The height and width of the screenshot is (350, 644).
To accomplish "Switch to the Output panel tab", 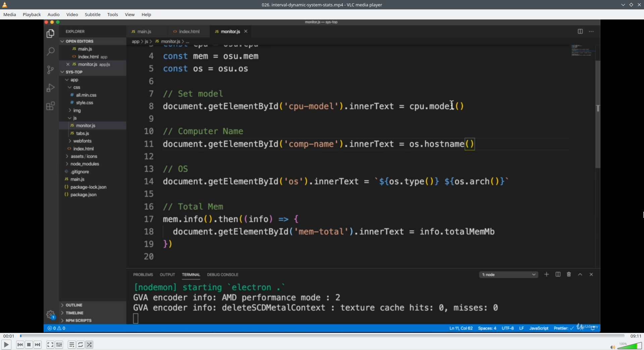I will pyautogui.click(x=167, y=274).
